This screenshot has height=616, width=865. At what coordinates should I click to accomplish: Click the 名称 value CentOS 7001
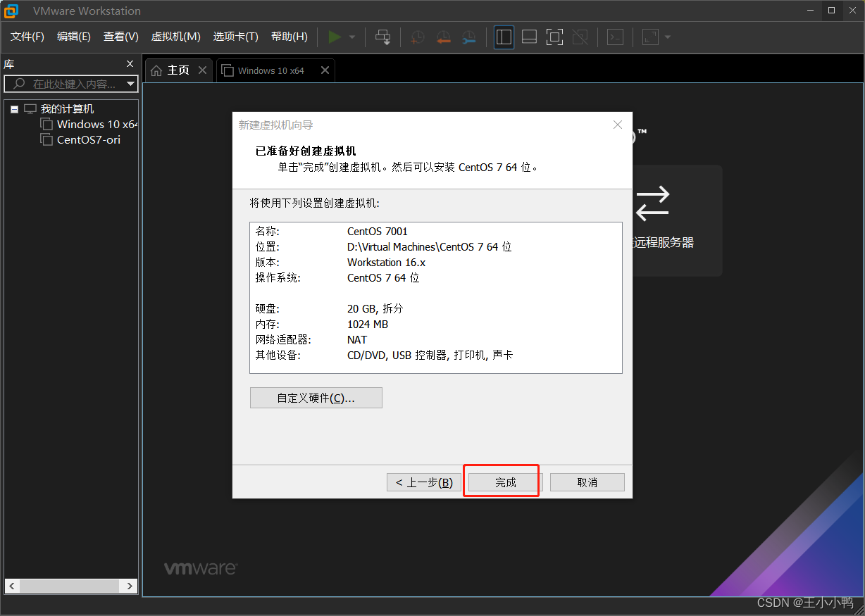point(378,231)
